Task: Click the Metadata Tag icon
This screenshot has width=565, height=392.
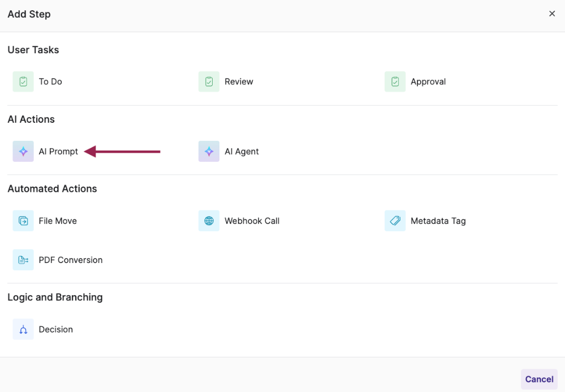Action: point(395,221)
